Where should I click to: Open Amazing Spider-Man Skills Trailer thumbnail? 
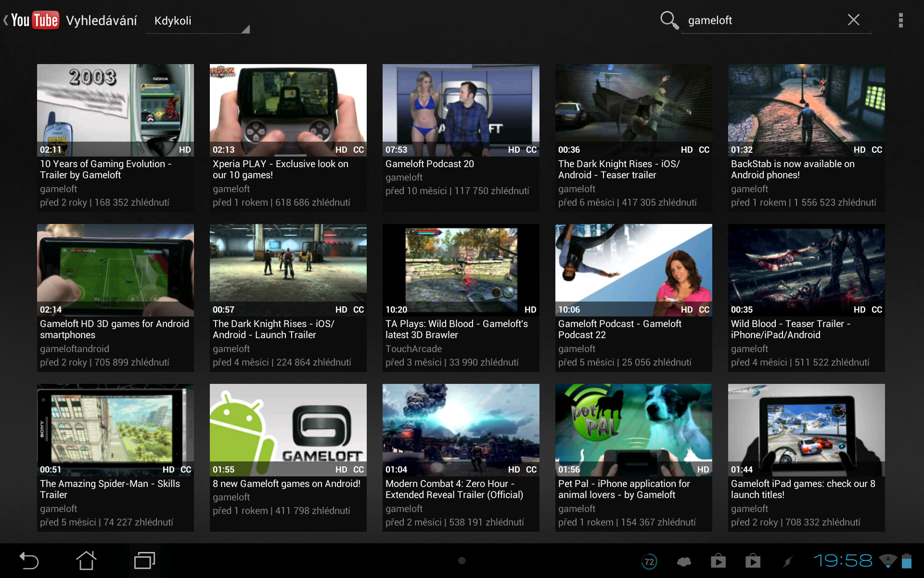coord(115,430)
